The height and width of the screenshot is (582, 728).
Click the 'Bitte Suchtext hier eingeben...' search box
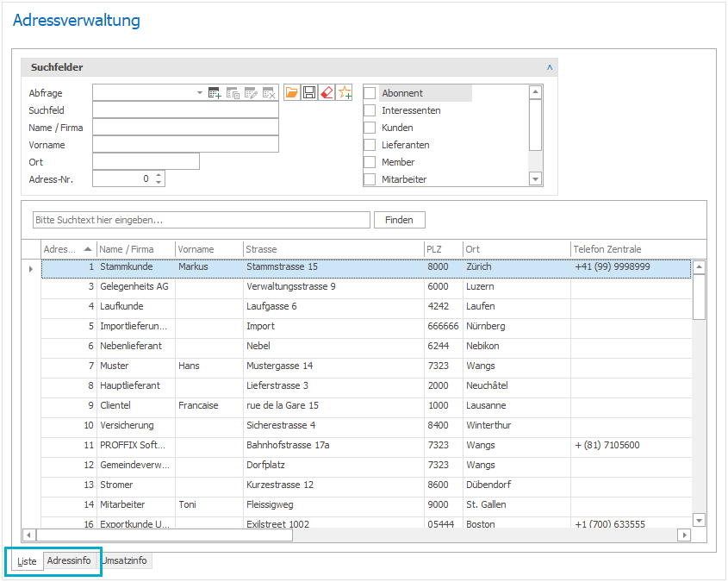[202, 220]
